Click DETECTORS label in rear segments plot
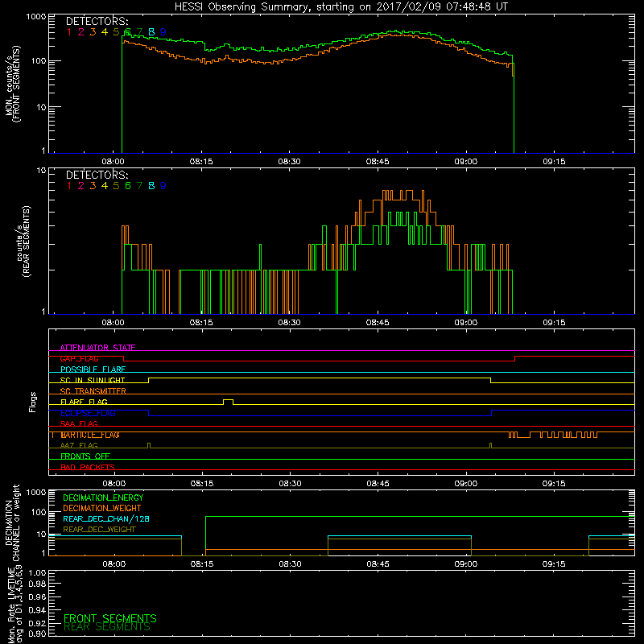 click(97, 175)
